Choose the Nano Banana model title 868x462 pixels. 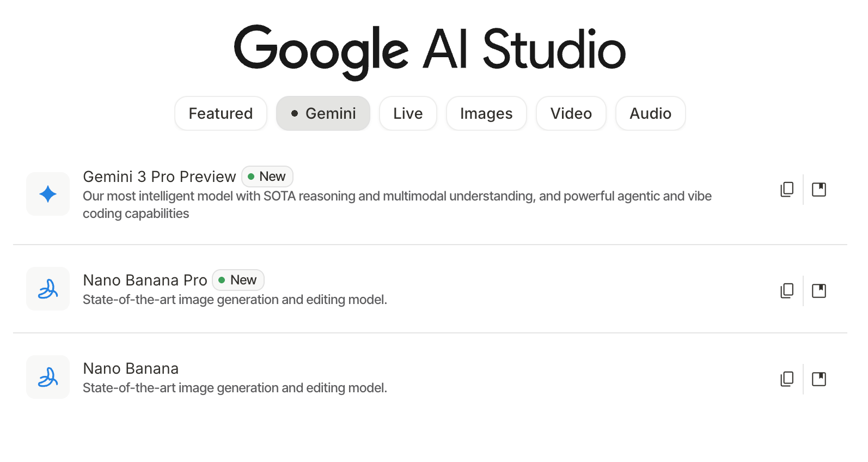(x=131, y=369)
